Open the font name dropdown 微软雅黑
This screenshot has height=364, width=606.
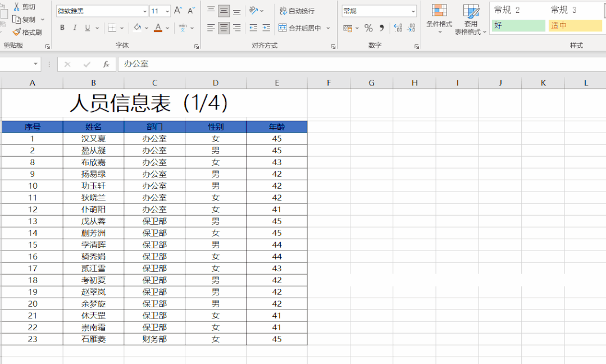(144, 11)
